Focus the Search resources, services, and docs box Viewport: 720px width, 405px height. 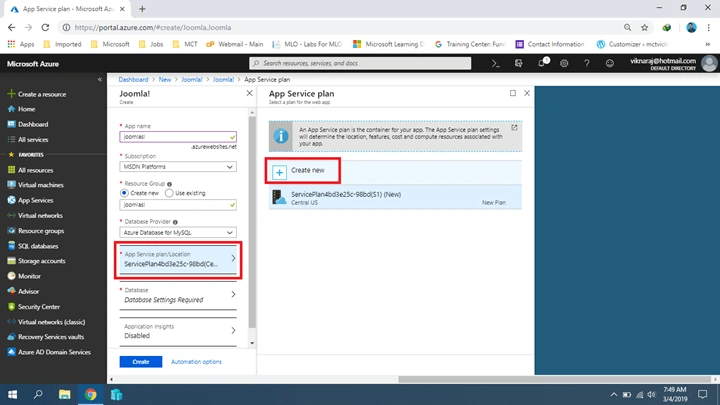coord(360,63)
